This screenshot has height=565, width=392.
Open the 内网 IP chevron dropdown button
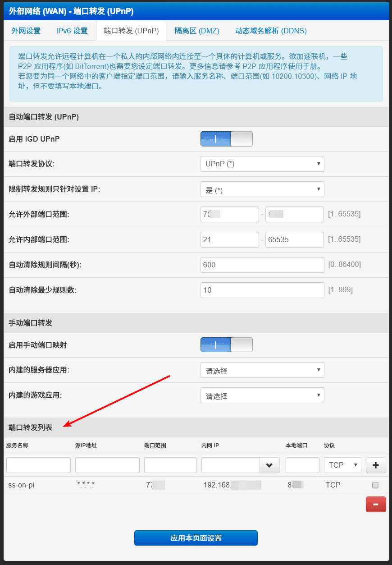(269, 465)
